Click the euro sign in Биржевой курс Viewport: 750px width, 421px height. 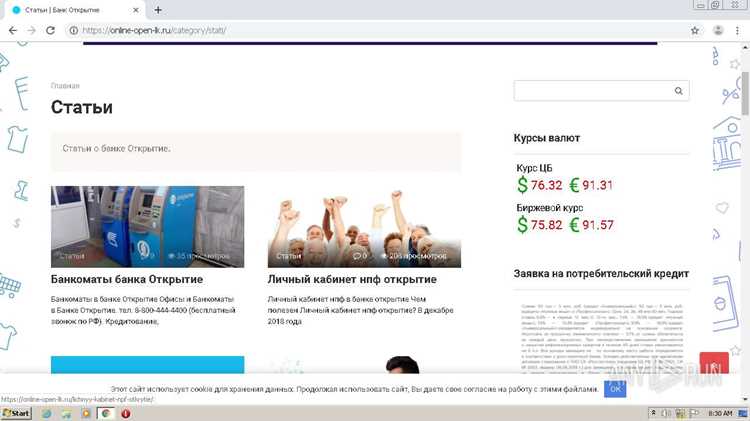click(x=574, y=224)
